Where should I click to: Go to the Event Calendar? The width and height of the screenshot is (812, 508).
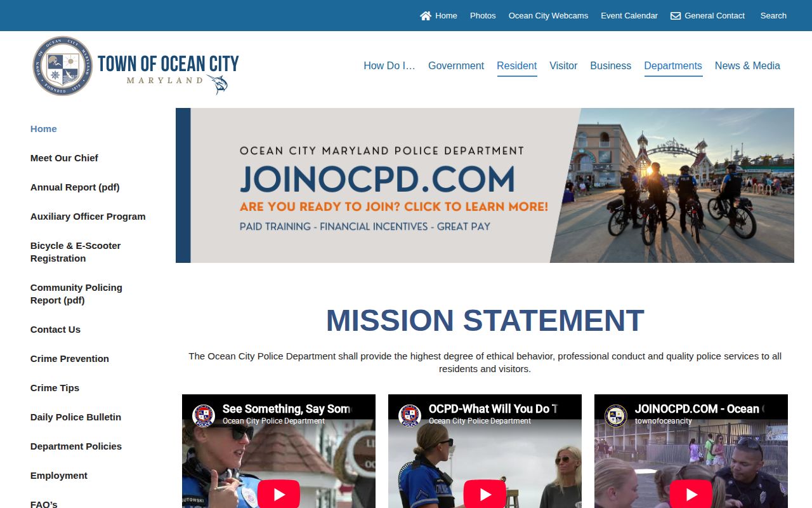[629, 16]
